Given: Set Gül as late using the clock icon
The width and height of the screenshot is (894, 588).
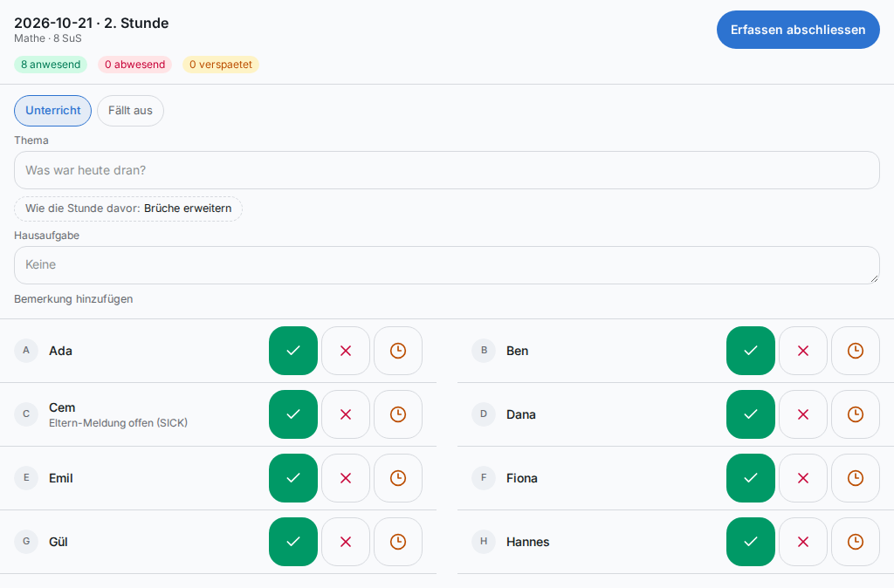Looking at the screenshot, I should 398,542.
